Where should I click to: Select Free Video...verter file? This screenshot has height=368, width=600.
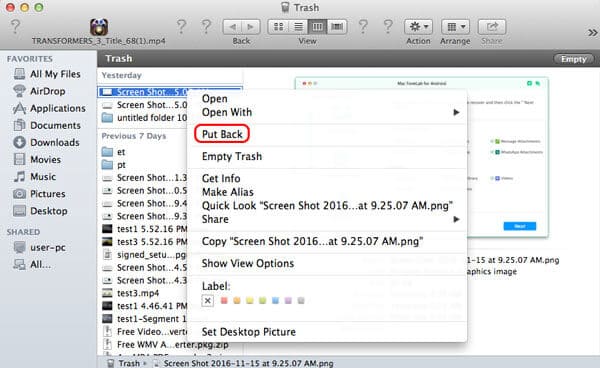pyautogui.click(x=145, y=332)
